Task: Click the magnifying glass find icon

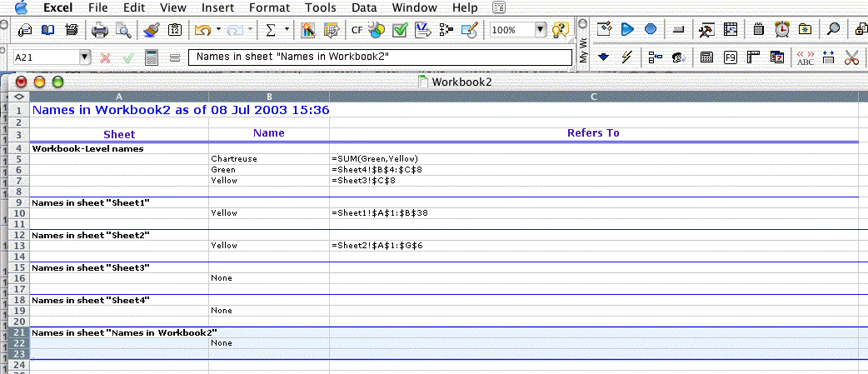Action: point(833,29)
